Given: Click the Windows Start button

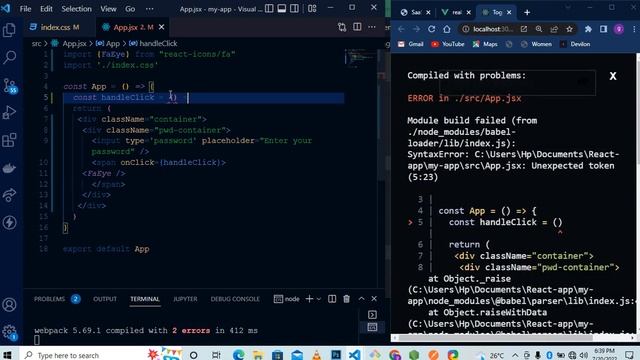Looking at the screenshot, I should coord(7,355).
